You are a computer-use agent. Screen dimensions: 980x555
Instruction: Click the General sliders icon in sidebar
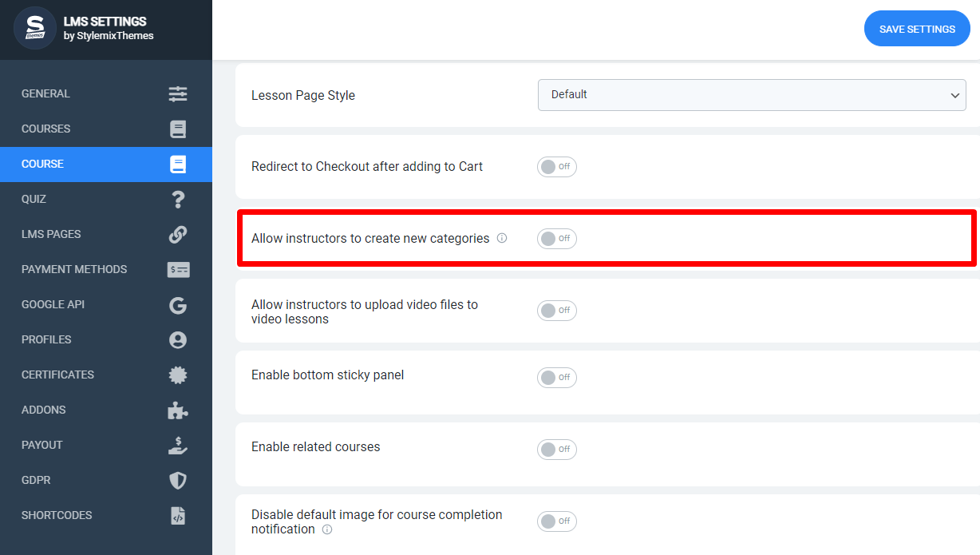tap(178, 93)
